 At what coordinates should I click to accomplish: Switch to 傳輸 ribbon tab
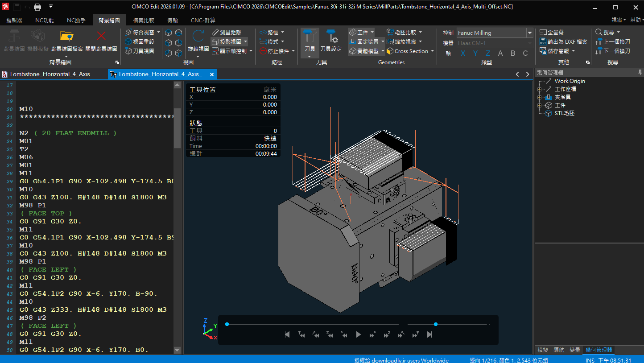[173, 21]
